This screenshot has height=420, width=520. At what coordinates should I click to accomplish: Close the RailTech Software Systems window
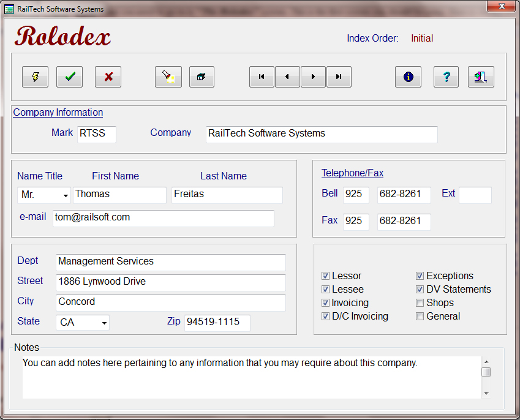[502, 6]
